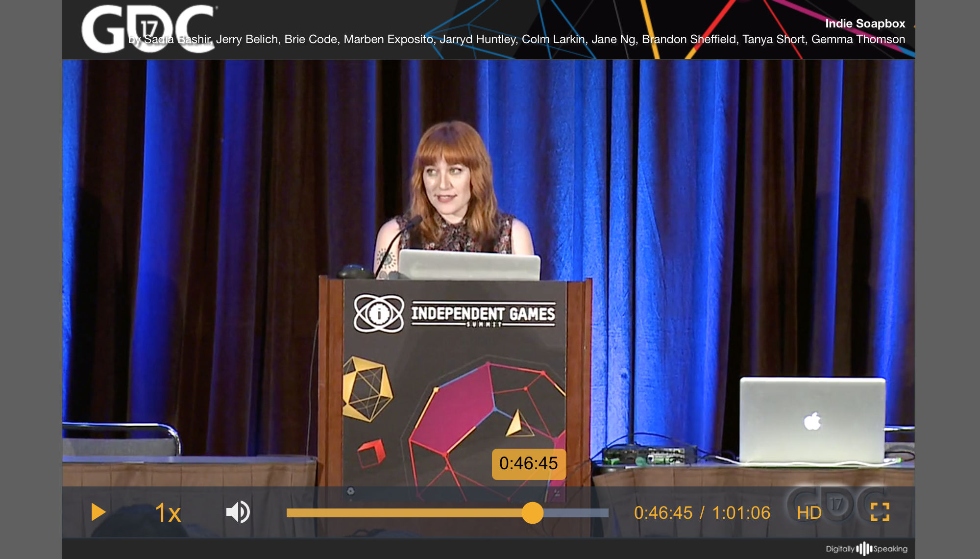Click the current time 0:46:45 readout
Viewport: 980px width, 559px height.
(663, 513)
